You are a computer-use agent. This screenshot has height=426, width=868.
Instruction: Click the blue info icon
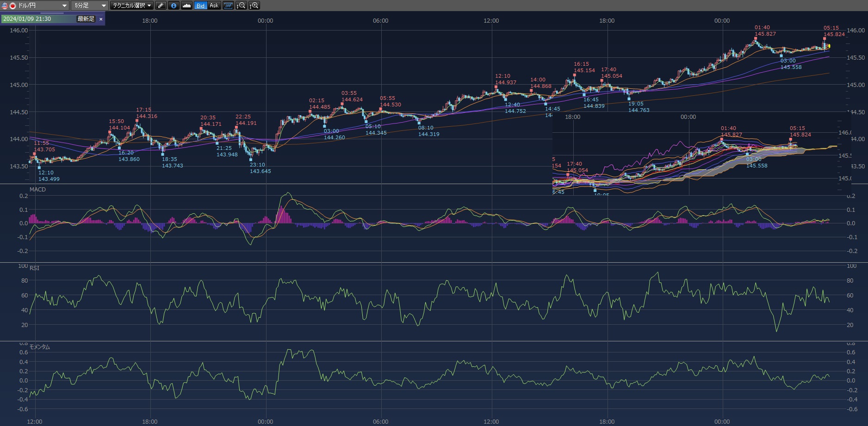pyautogui.click(x=174, y=6)
